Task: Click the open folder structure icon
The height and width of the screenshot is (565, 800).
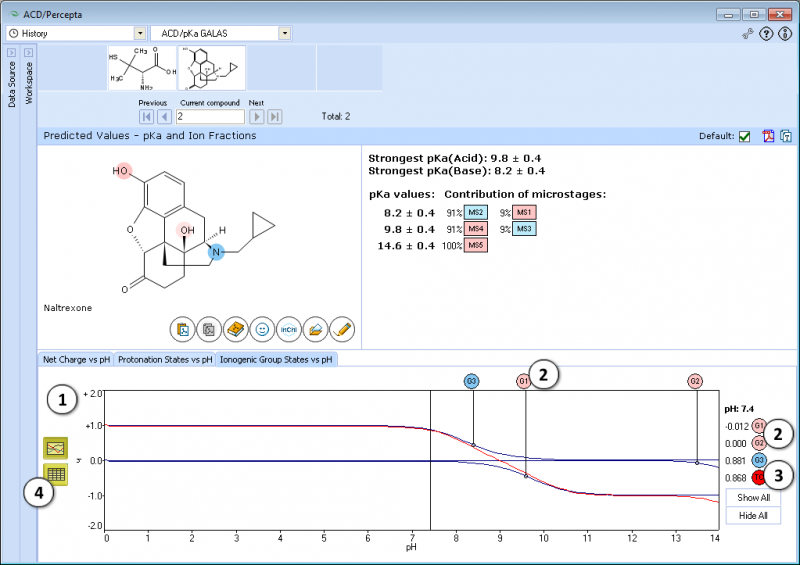Action: [315, 330]
